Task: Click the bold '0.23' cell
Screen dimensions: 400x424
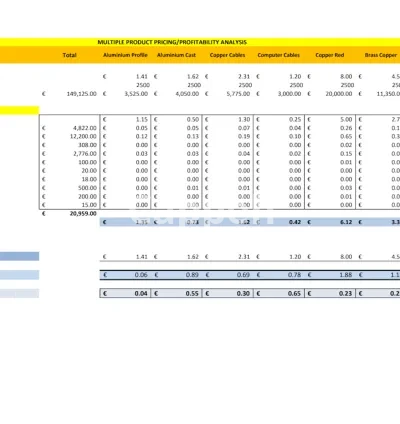Action: [x=345, y=294]
